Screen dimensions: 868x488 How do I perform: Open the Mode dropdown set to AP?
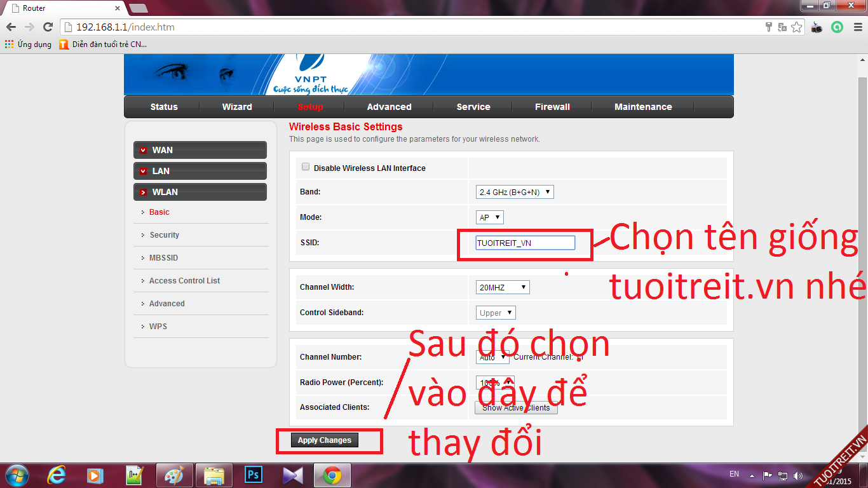pyautogui.click(x=489, y=217)
